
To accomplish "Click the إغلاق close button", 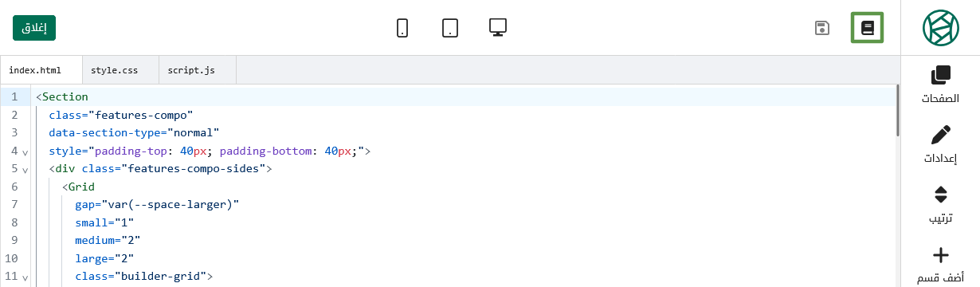I will pos(34,27).
